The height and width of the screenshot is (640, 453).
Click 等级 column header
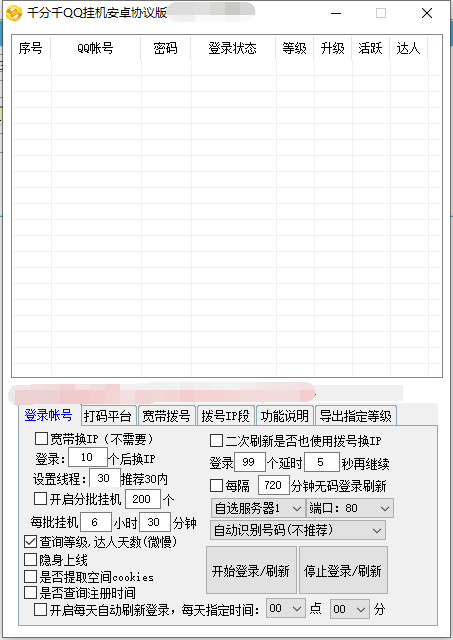pos(295,48)
